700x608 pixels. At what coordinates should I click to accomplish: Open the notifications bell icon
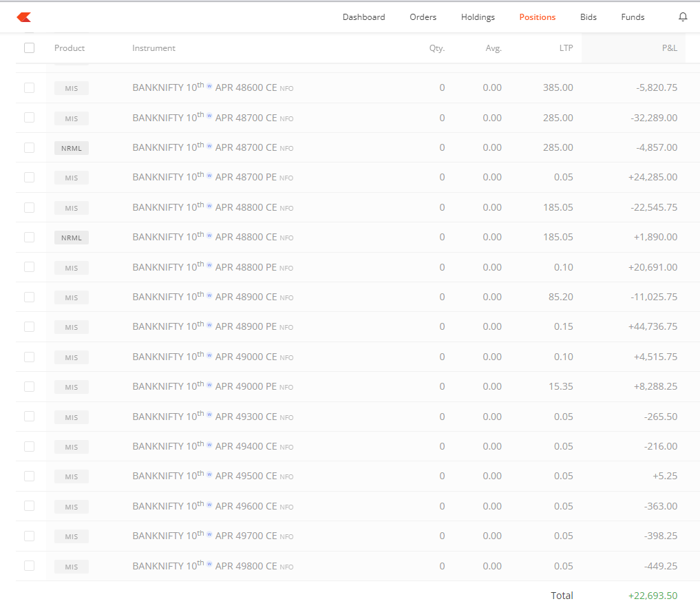pos(682,17)
